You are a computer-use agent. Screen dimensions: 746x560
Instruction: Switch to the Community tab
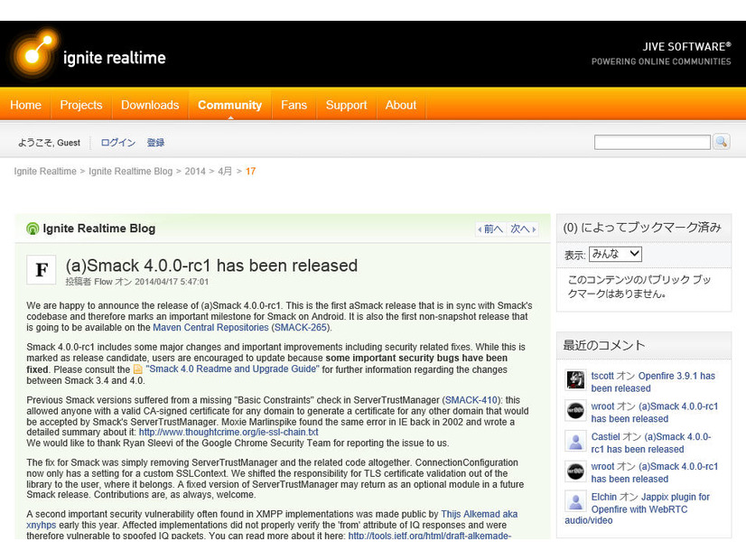(229, 104)
